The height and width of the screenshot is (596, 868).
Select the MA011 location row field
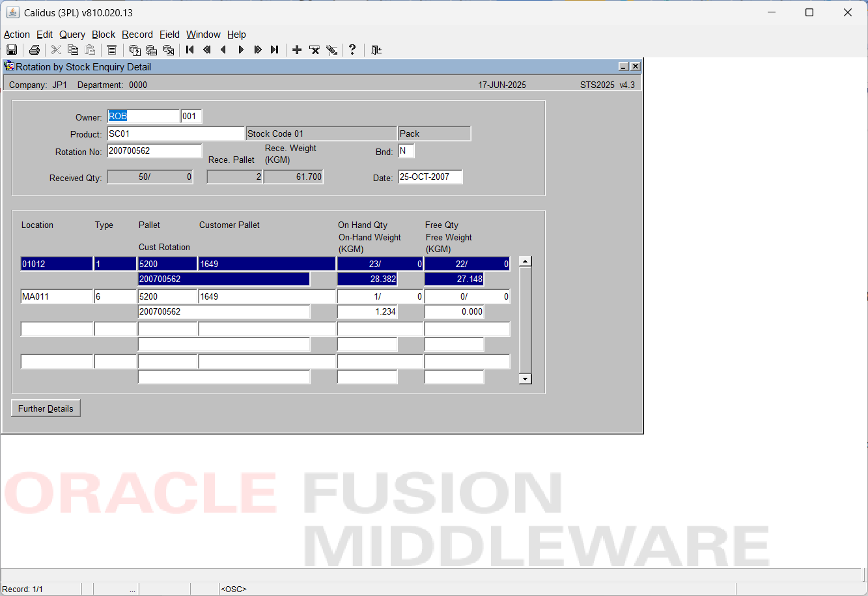point(57,296)
